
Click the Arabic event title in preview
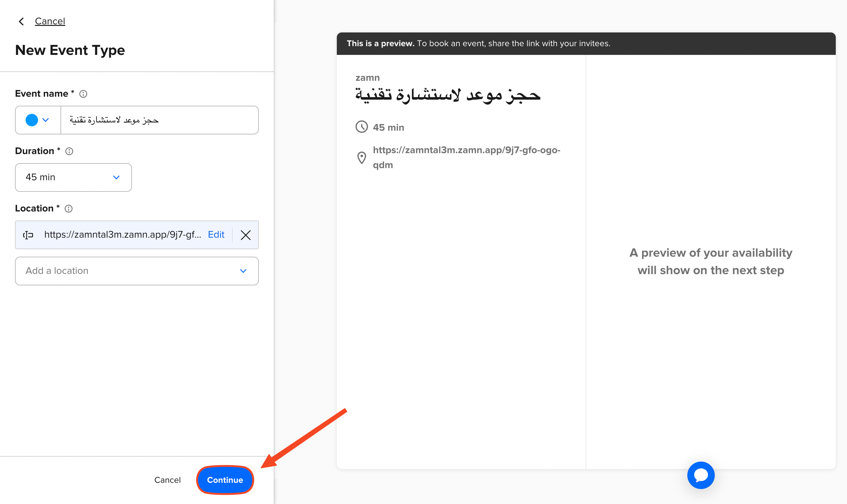pos(448,95)
